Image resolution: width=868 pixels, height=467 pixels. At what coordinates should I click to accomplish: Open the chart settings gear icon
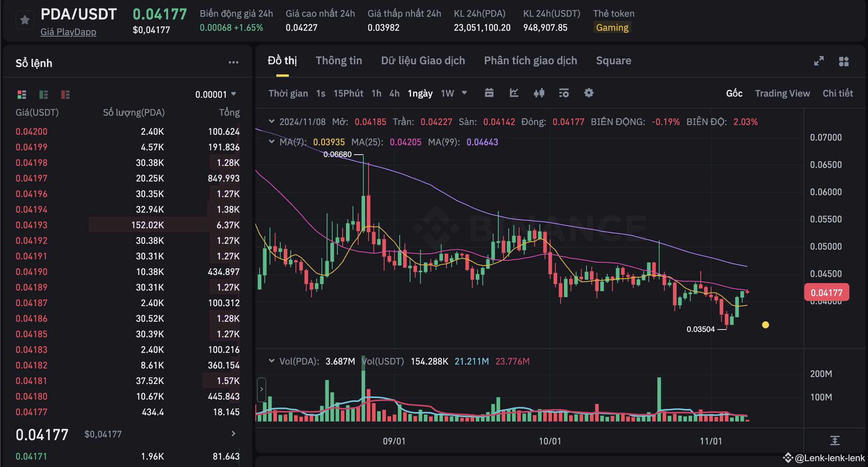589,93
